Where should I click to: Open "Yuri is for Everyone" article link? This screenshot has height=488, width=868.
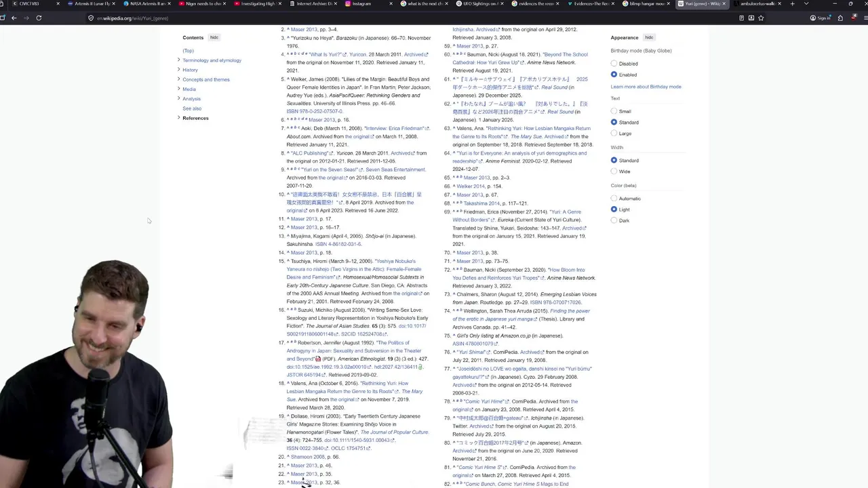(519, 157)
